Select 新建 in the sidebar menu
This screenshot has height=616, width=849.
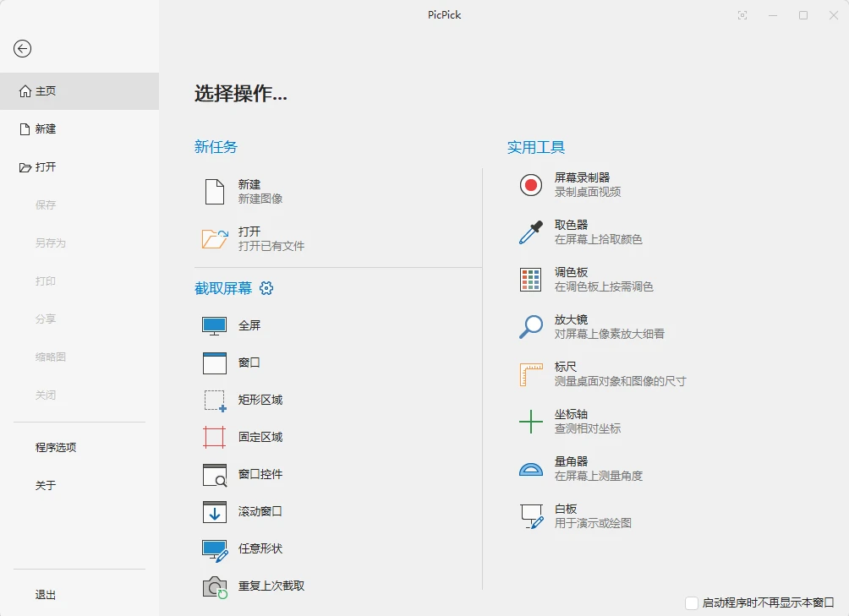tap(79, 129)
